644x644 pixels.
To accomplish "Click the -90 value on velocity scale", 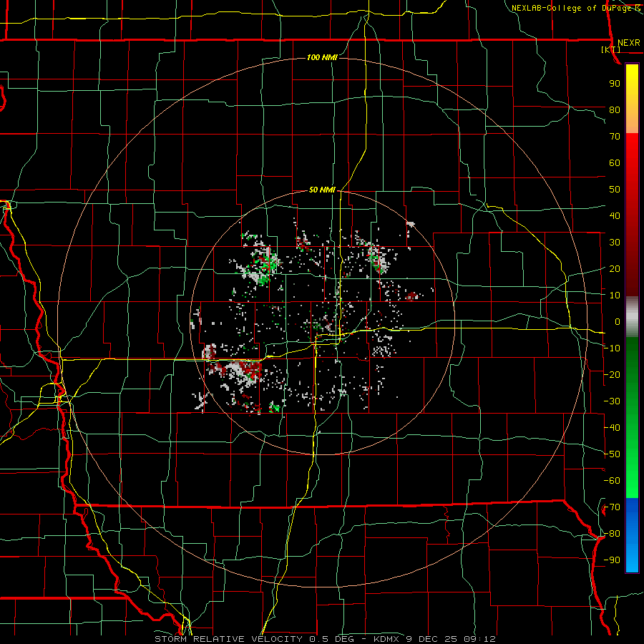I will click(612, 560).
